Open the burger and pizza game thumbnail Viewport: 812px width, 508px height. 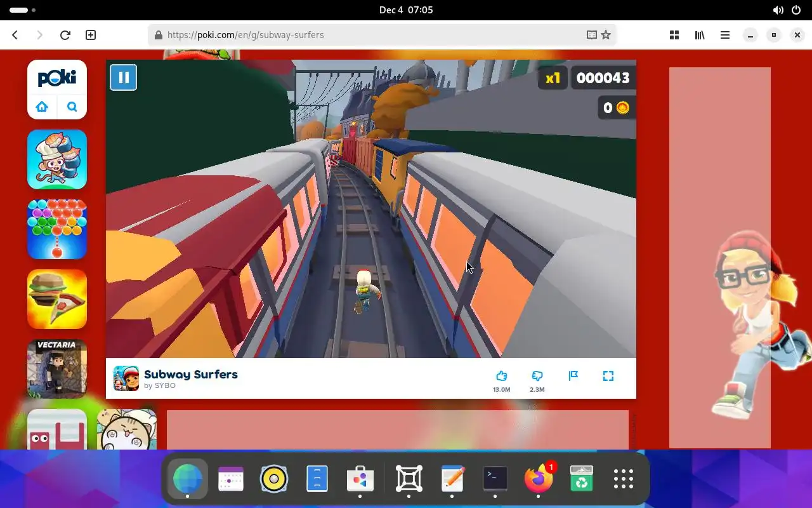click(57, 299)
